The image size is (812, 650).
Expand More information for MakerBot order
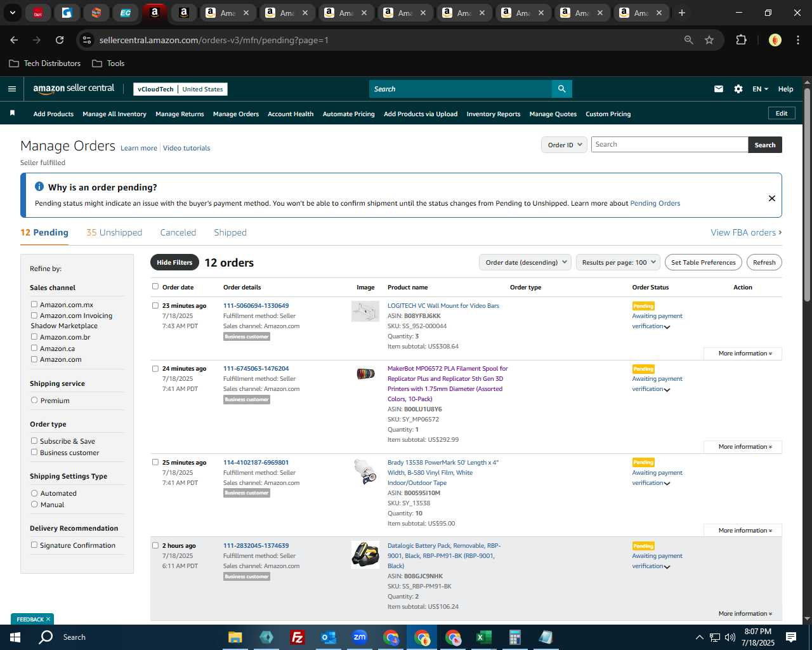(745, 447)
